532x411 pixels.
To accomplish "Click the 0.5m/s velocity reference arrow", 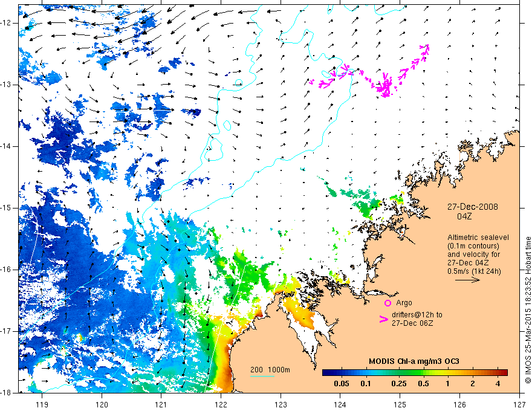I will tap(467, 280).
